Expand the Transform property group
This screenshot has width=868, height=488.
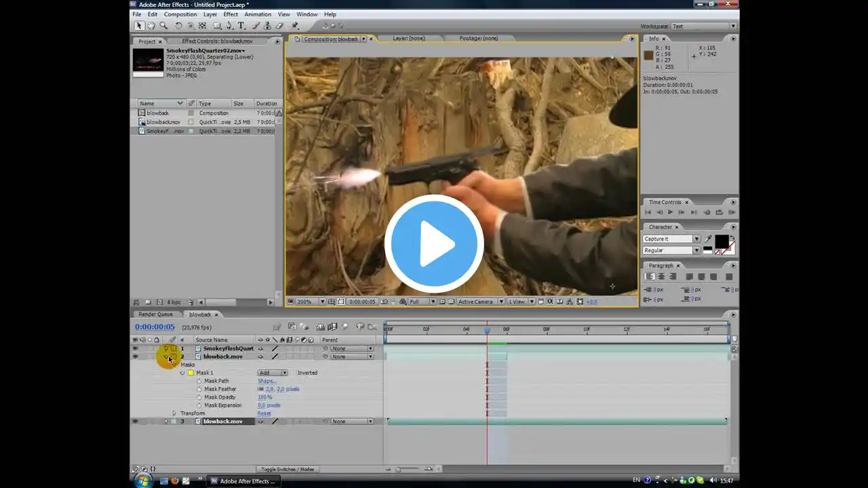click(174, 413)
